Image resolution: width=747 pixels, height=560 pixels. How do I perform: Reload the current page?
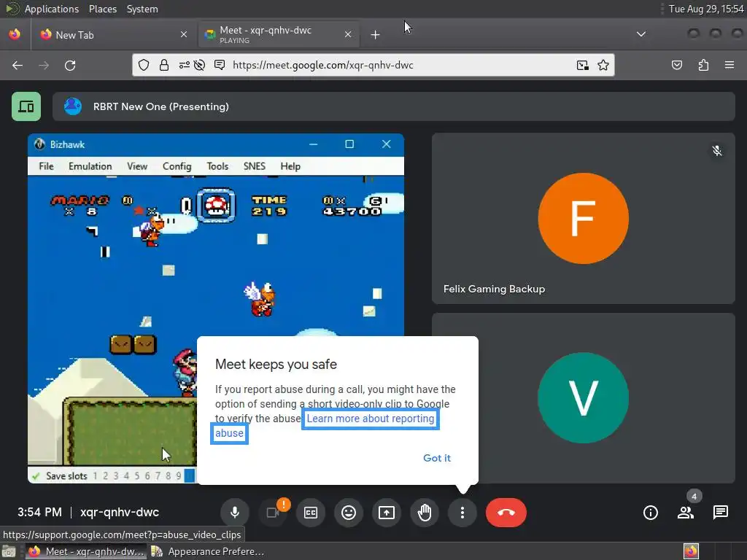pos(70,65)
